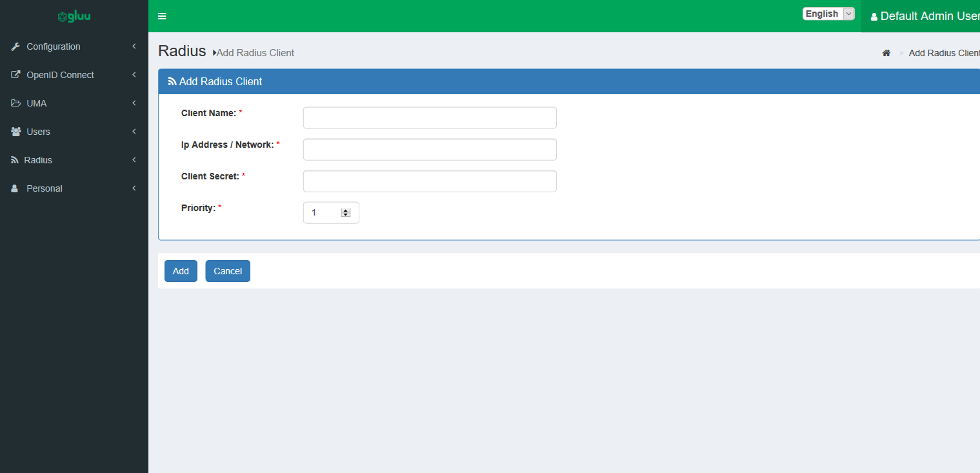Image resolution: width=980 pixels, height=473 pixels.
Task: Click the folder icon next to UMA
Action: point(15,103)
